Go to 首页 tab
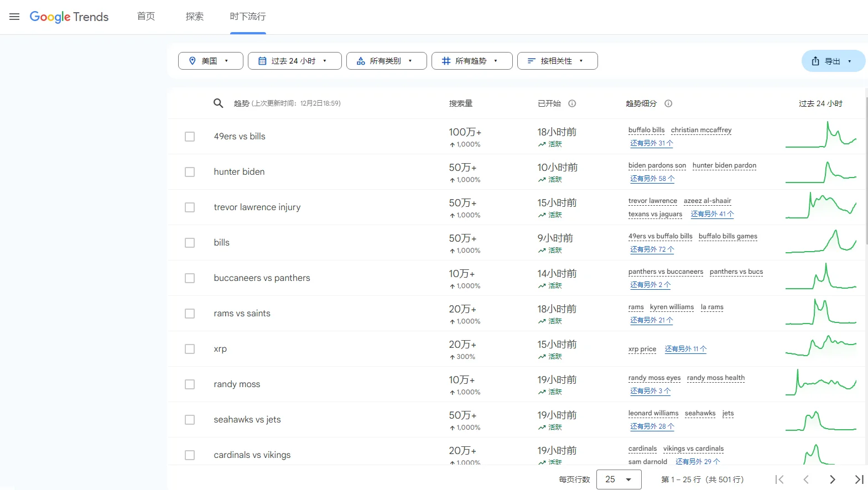This screenshot has height=490, width=868. pos(146,17)
